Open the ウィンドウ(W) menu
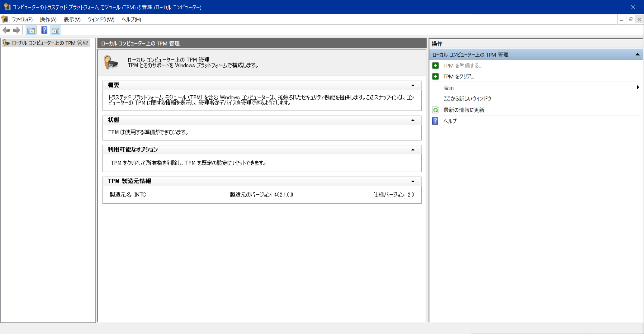644x334 pixels. point(101,20)
